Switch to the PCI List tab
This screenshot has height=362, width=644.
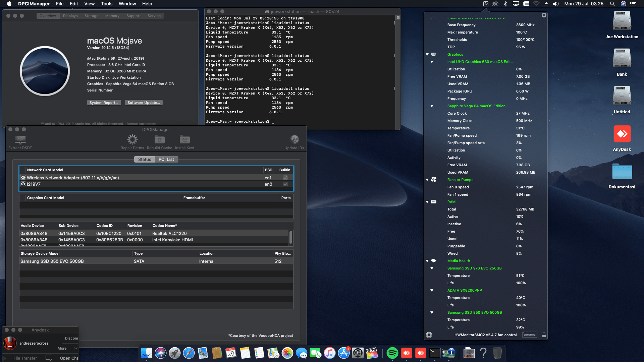[166, 159]
